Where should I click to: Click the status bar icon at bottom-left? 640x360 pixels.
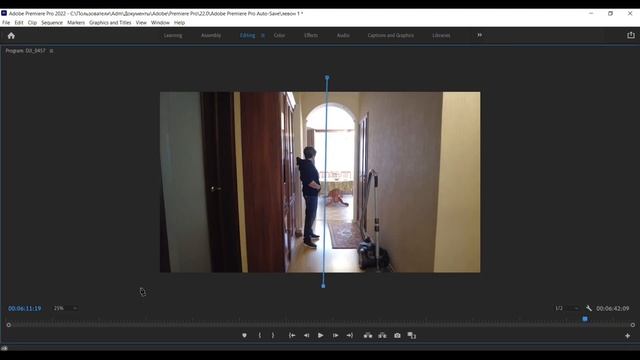point(4,348)
